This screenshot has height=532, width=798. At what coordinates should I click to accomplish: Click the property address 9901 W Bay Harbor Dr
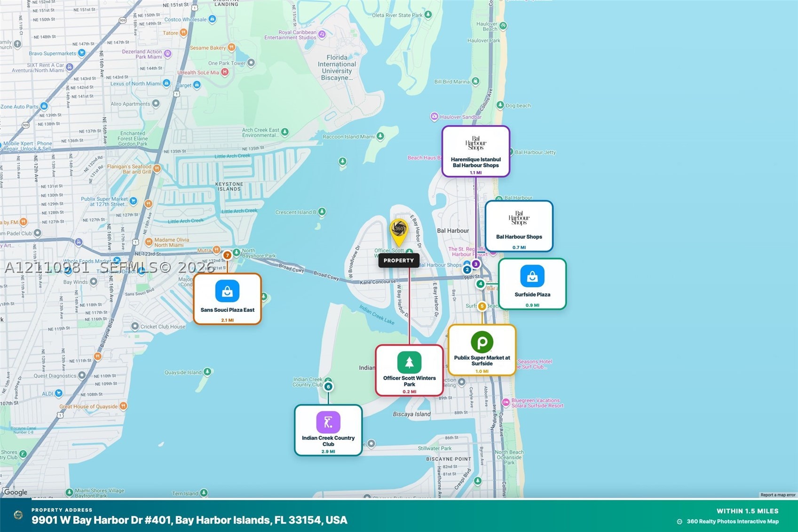pos(190,520)
